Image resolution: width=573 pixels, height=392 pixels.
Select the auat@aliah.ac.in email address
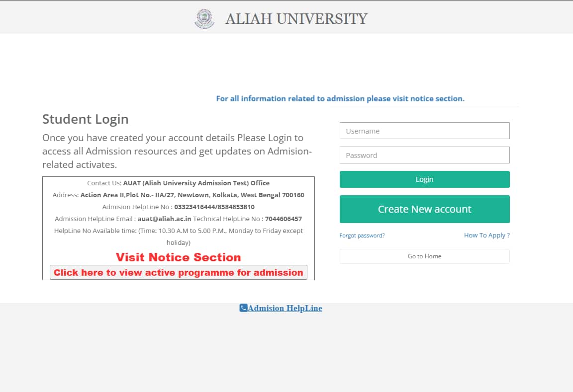pyautogui.click(x=165, y=219)
